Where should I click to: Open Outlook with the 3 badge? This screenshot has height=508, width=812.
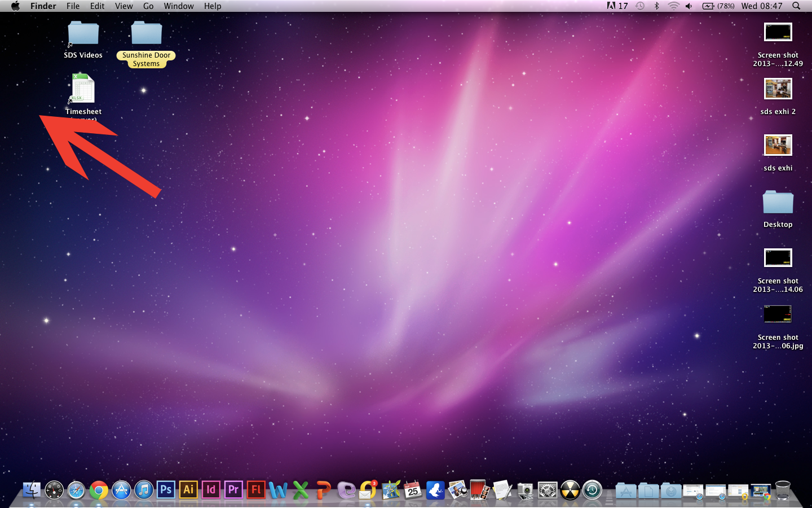click(368, 490)
